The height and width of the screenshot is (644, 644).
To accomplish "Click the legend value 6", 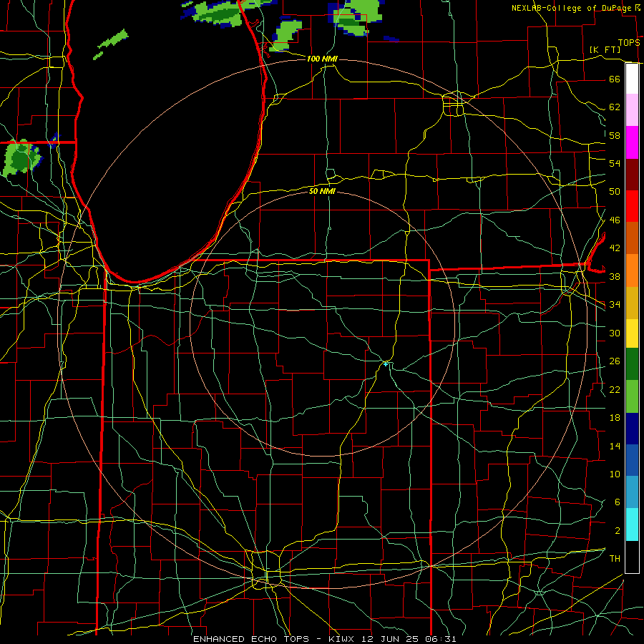I will 618,502.
